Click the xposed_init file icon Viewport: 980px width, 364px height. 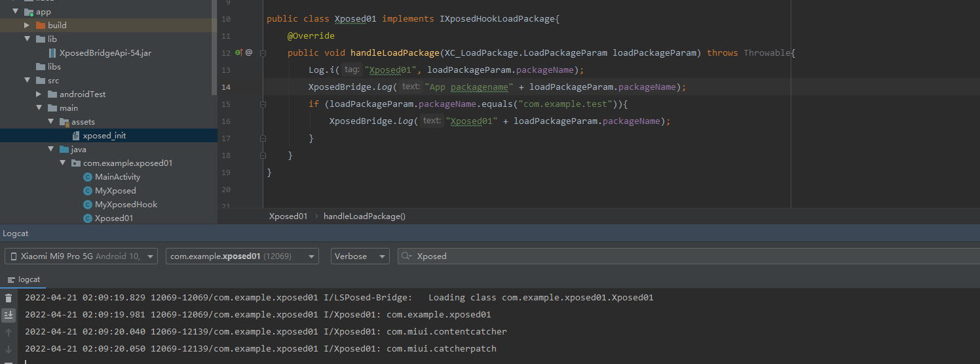(x=76, y=136)
